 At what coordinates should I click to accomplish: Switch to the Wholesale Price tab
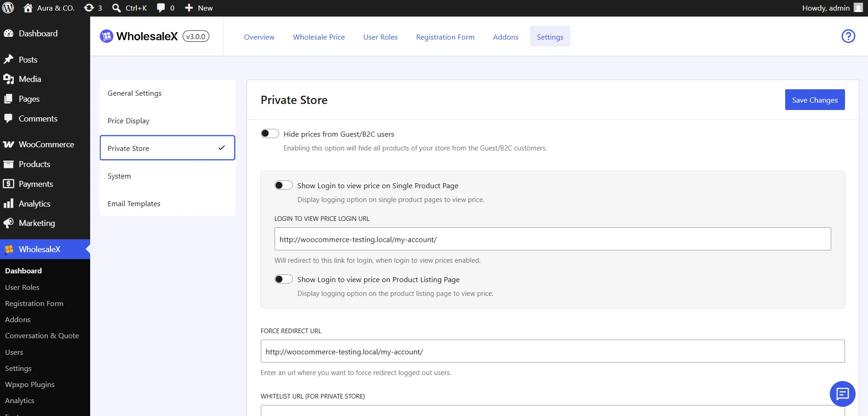[x=319, y=37]
